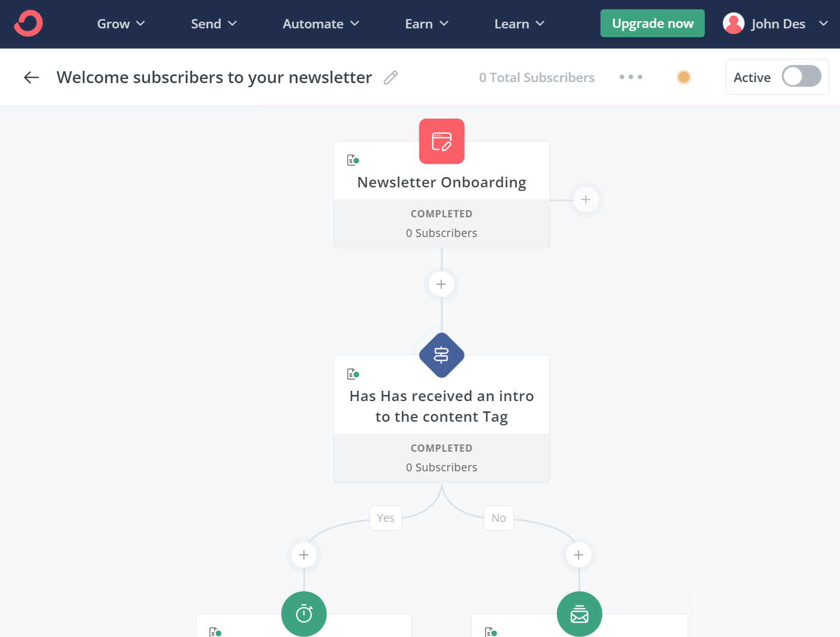Click the blue diamond condition icon
The width and height of the screenshot is (840, 637).
(x=441, y=355)
